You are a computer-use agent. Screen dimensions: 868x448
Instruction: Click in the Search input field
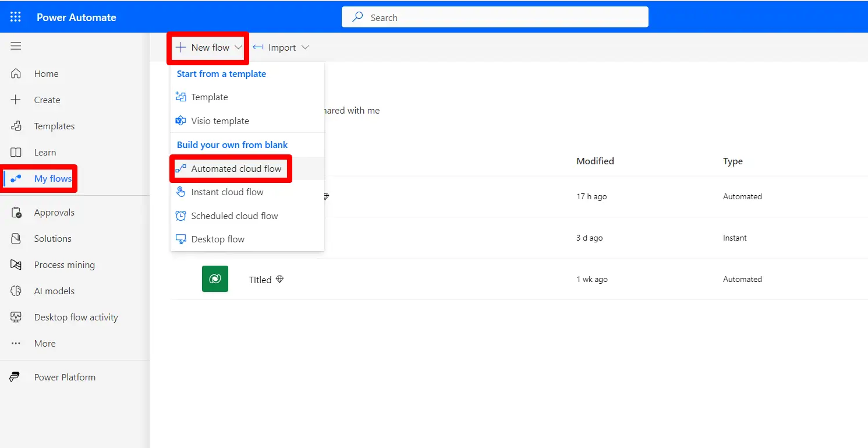point(495,17)
